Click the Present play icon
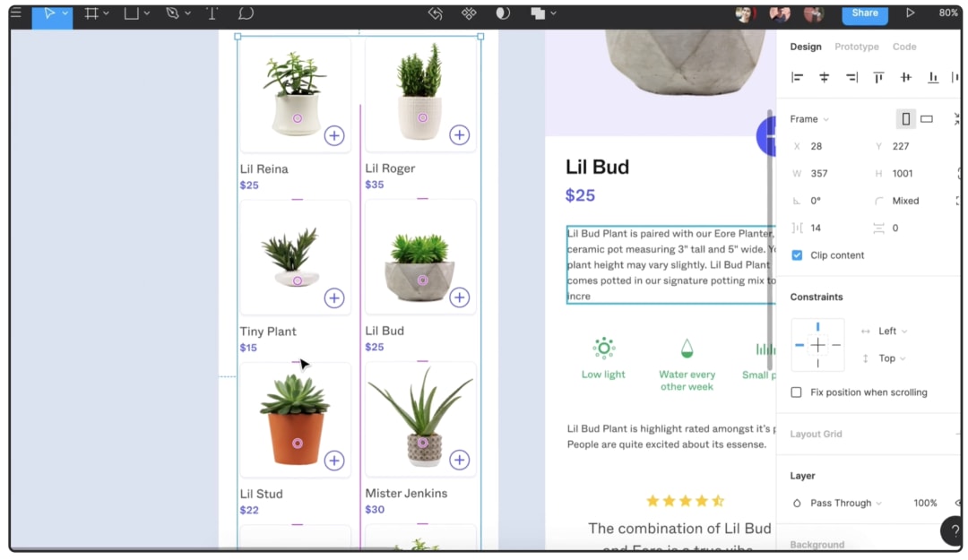The height and width of the screenshot is (560, 968). click(x=910, y=13)
